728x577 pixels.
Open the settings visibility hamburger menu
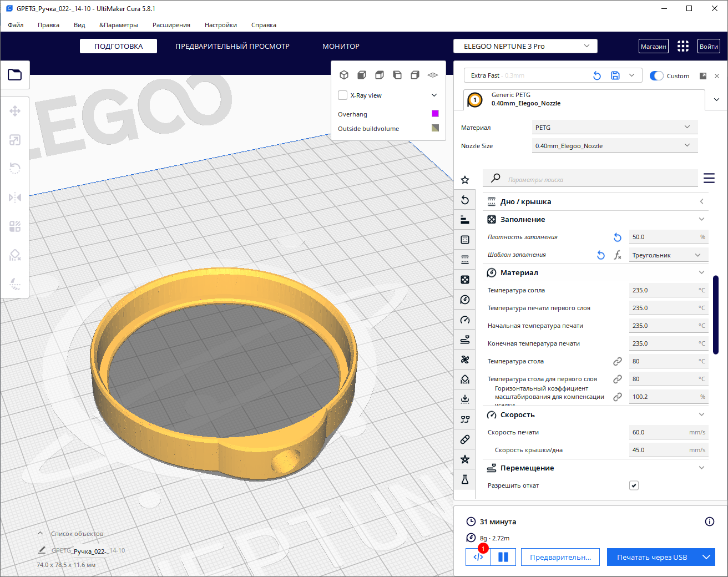click(709, 178)
